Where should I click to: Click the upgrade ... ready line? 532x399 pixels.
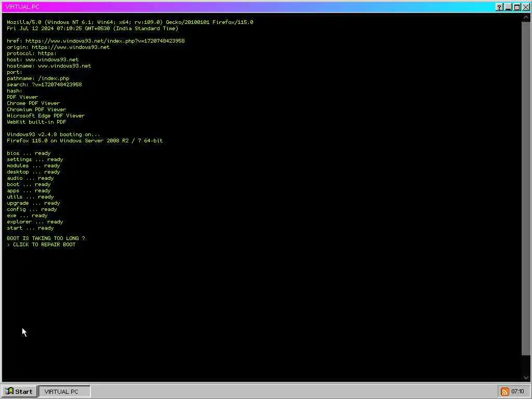point(33,203)
